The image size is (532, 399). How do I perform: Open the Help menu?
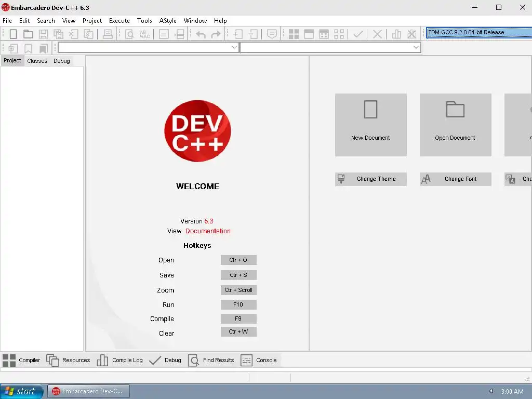[220, 21]
